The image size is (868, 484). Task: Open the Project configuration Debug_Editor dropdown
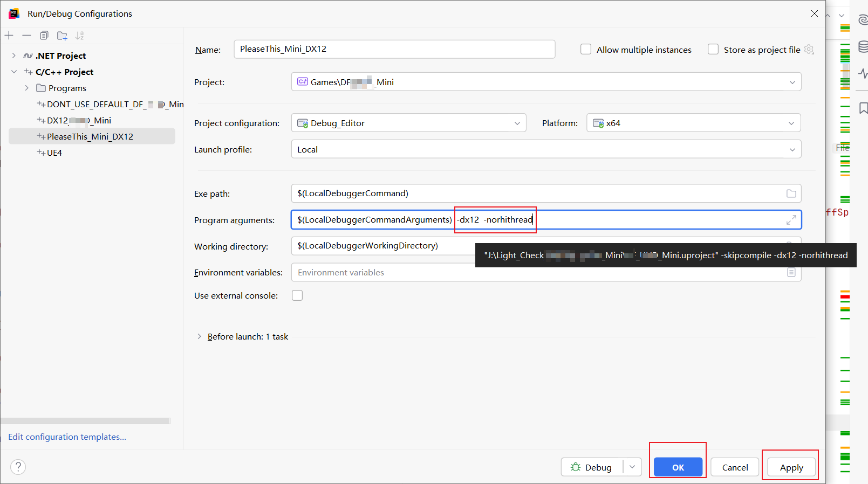tap(408, 123)
